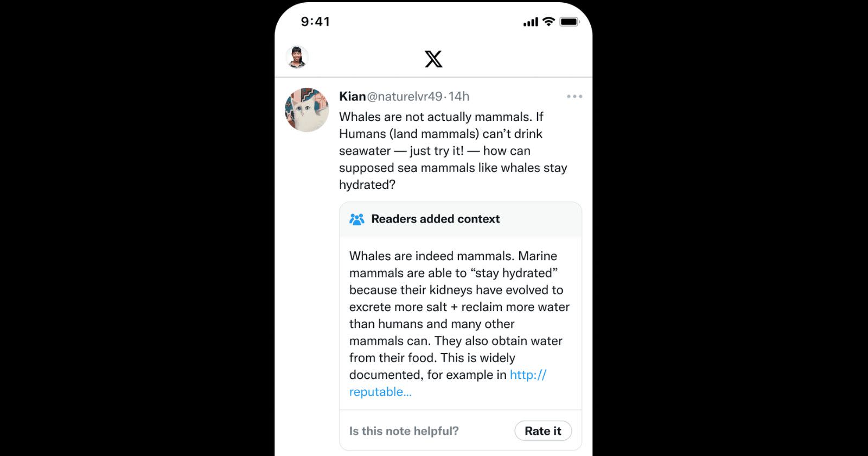
Task: Open the three-dot more options menu
Action: point(575,96)
